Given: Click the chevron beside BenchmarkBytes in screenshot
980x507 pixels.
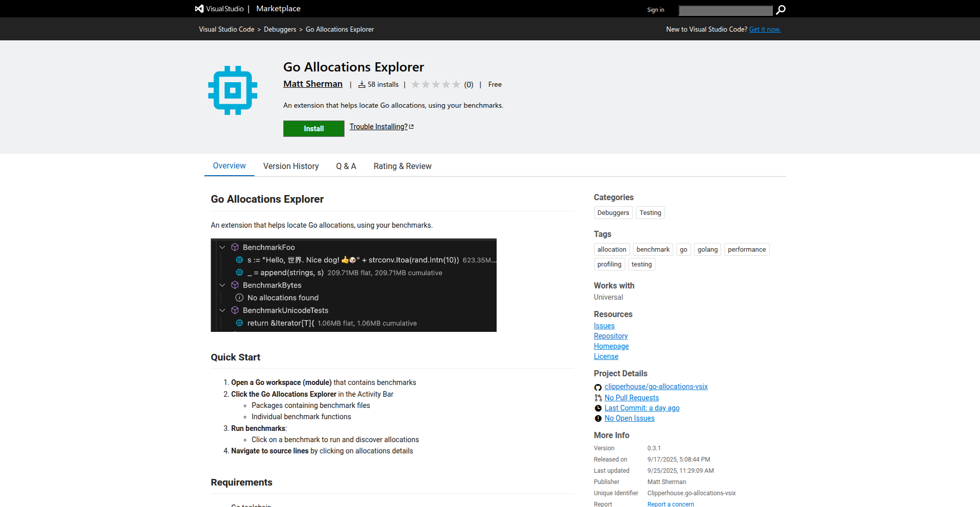Looking at the screenshot, I should (x=222, y=285).
